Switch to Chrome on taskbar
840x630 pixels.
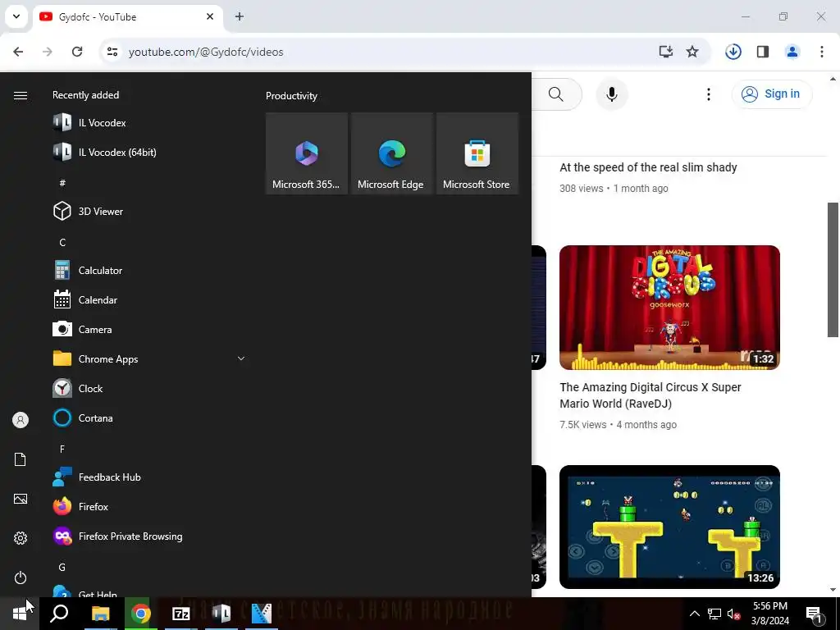[x=141, y=614]
